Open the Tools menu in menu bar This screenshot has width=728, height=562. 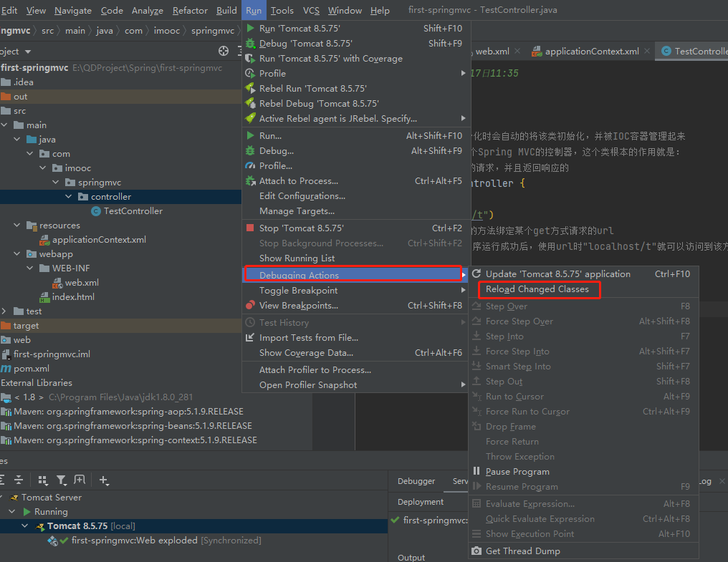click(x=282, y=10)
